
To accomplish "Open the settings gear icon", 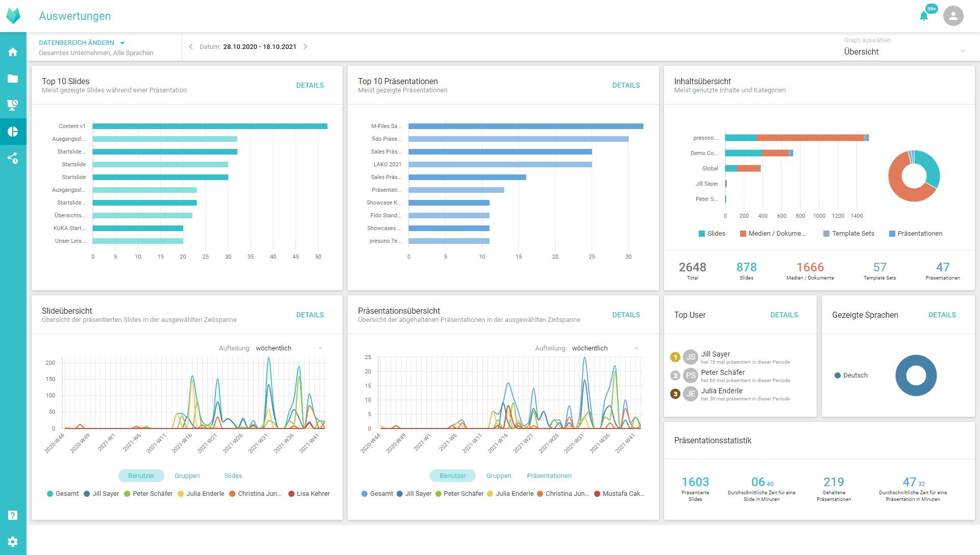I will click(13, 542).
